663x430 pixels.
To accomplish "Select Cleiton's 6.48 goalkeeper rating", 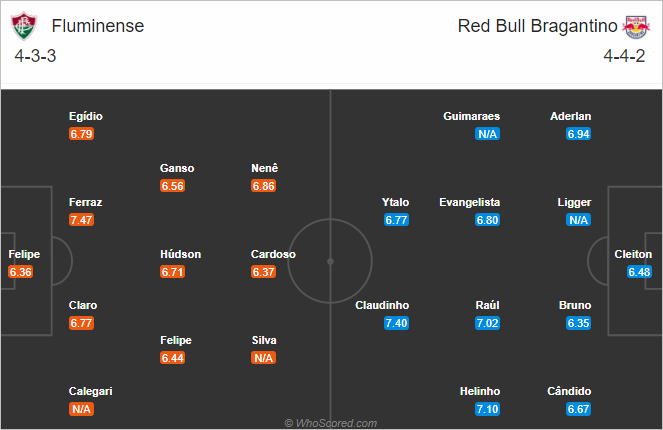I will coord(639,272).
